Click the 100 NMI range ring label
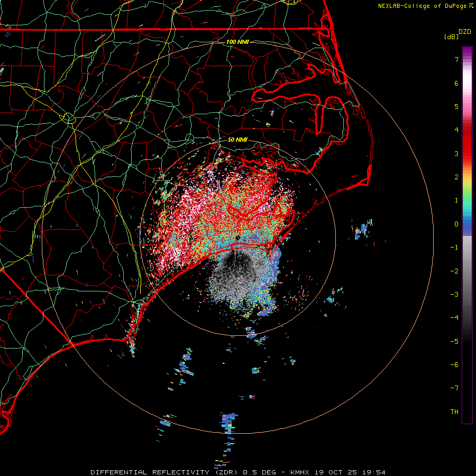 pos(237,42)
